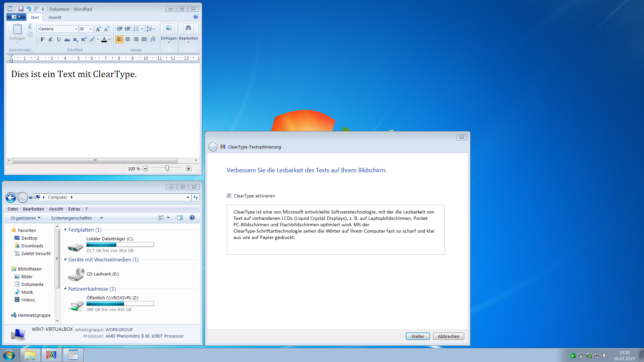644x362 pixels.
Task: Increase font size with grow-font button
Action: (x=98, y=29)
